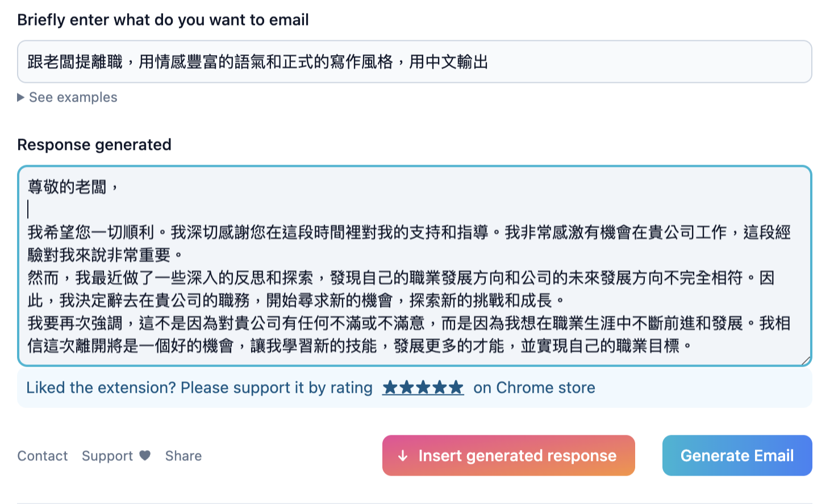Image resolution: width=834 pixels, height=504 pixels.
Task: Expand the See examples section
Action: coord(67,97)
